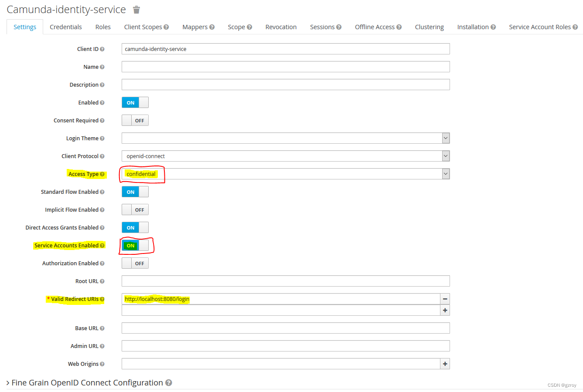This screenshot has height=392, width=583.
Task: Open the Login Theme dropdown
Action: [x=286, y=138]
